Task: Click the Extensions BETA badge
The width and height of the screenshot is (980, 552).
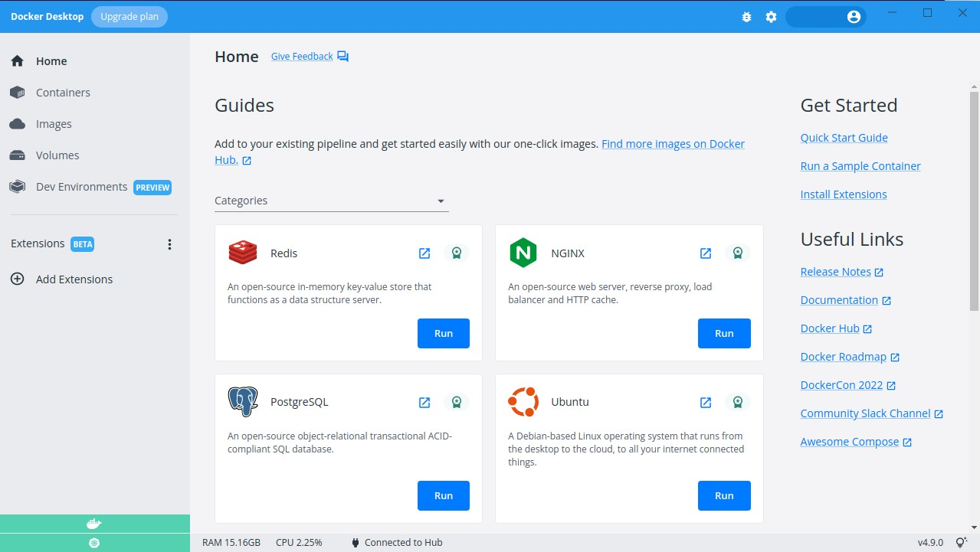Action: click(x=83, y=244)
